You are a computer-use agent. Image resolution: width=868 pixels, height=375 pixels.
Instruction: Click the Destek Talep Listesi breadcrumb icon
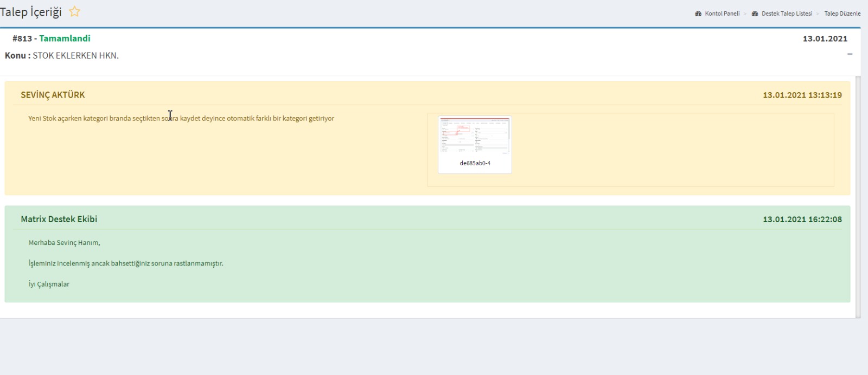[x=755, y=14]
